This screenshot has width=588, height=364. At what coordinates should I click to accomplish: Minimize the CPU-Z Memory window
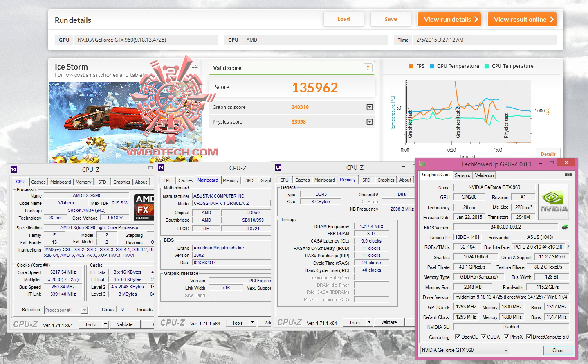click(404, 167)
